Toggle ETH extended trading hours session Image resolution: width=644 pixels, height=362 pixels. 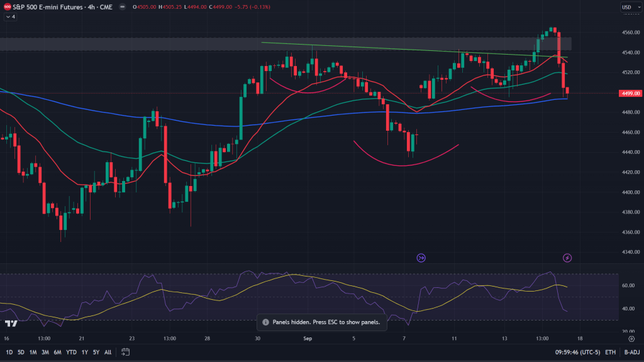pyautogui.click(x=610, y=352)
